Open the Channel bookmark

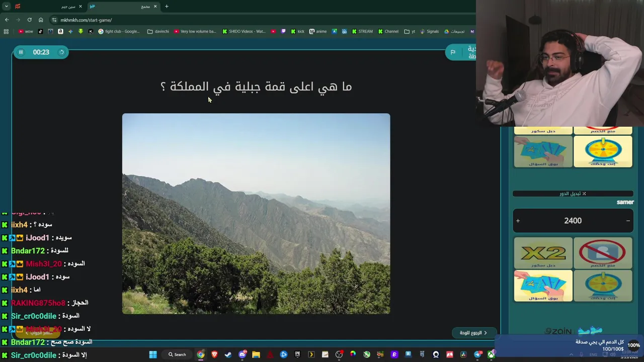coord(388,31)
